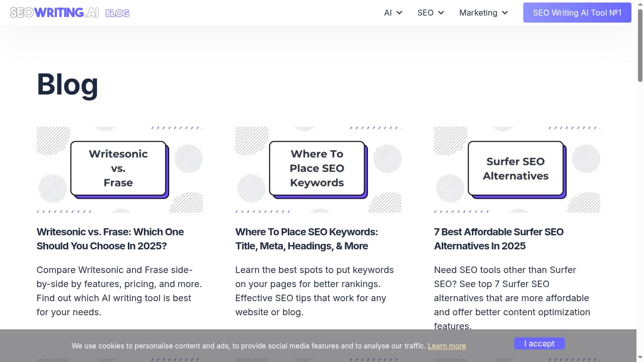This screenshot has height=362, width=644.
Task: Expand the Marketing dropdown menu
Action: [484, 13]
